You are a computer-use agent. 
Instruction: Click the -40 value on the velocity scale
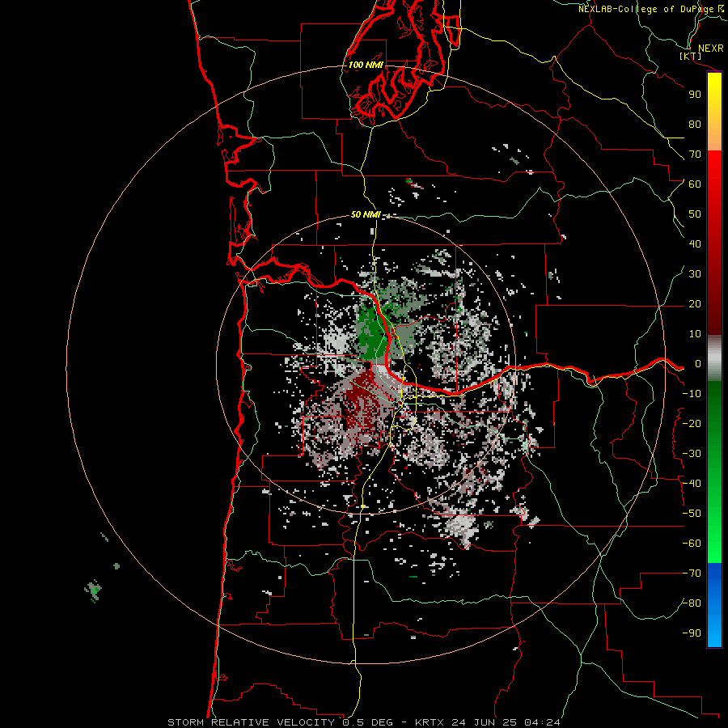[x=692, y=484]
